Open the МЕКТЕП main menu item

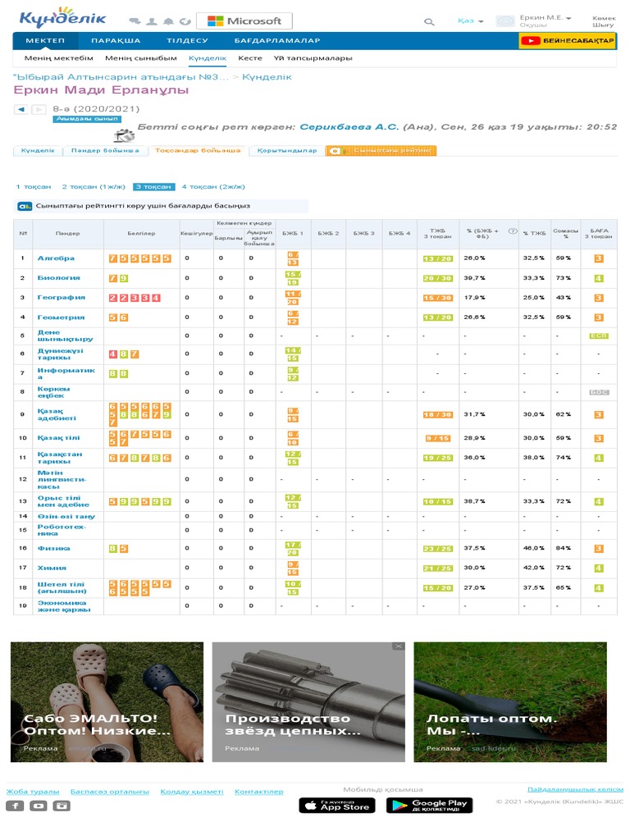(x=46, y=41)
